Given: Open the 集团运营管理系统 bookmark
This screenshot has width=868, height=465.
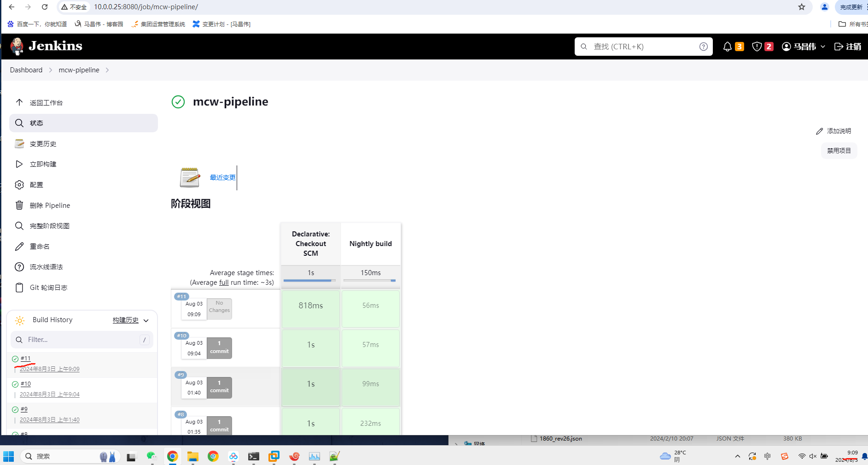Looking at the screenshot, I should 158,24.
